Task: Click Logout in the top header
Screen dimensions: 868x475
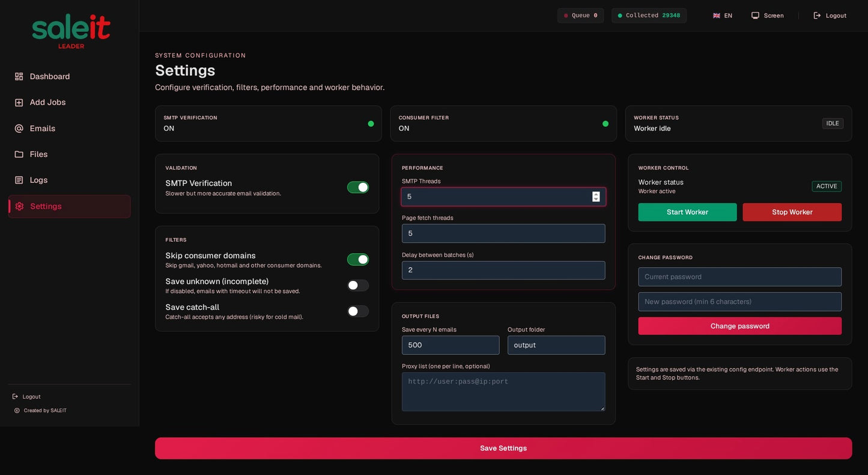Action: pyautogui.click(x=830, y=16)
